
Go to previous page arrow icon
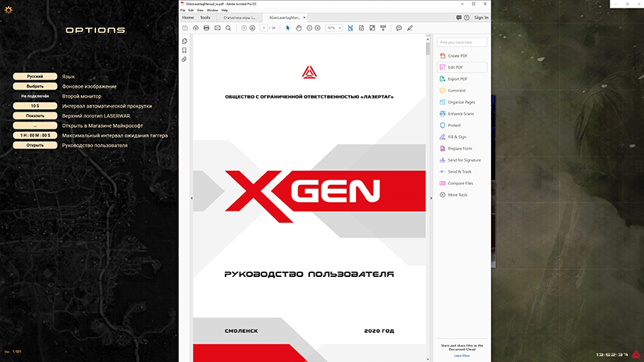click(244, 28)
